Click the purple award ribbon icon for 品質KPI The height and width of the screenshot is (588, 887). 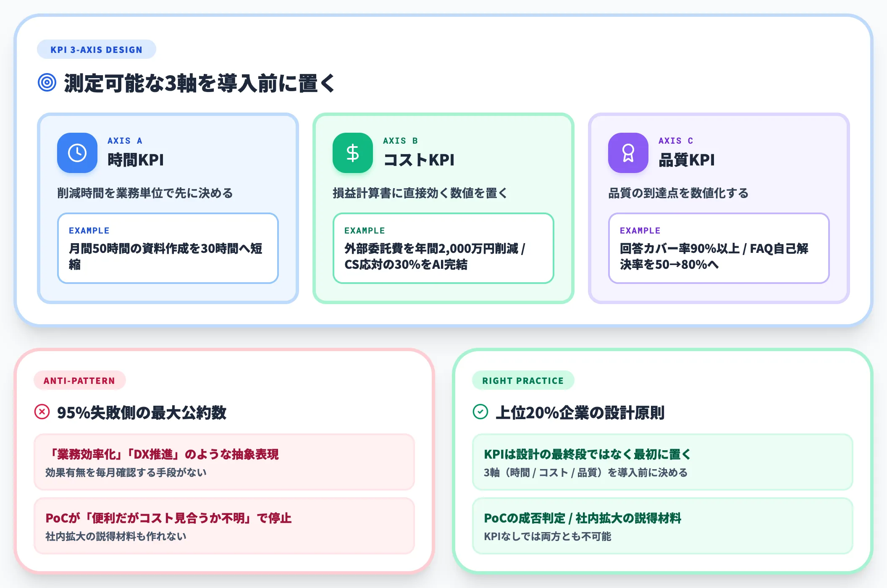[628, 153]
